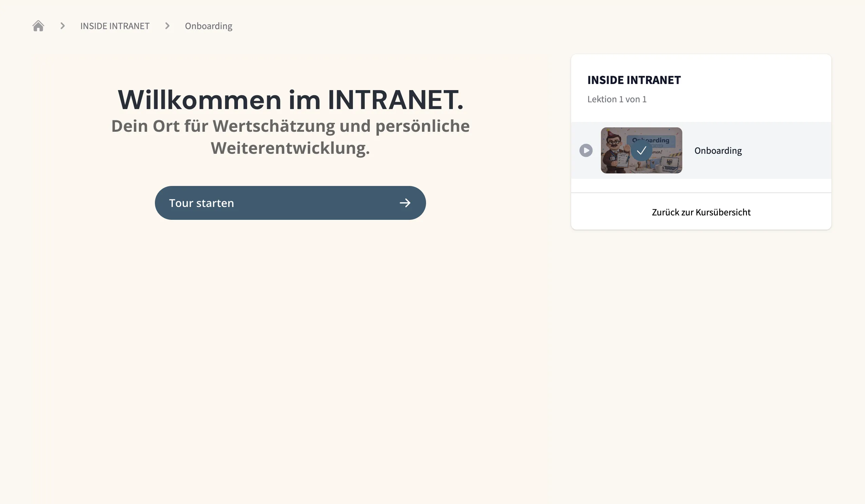Click the chevron right after the home icon

point(62,25)
